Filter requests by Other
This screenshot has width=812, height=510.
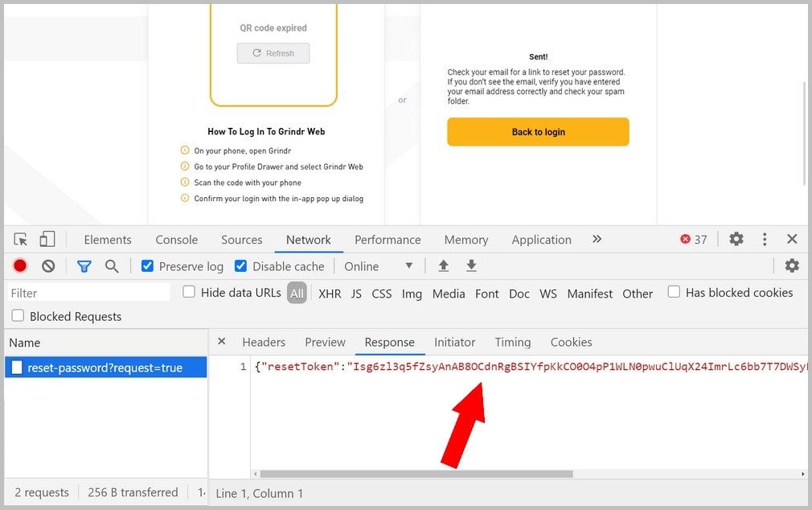[x=638, y=294]
